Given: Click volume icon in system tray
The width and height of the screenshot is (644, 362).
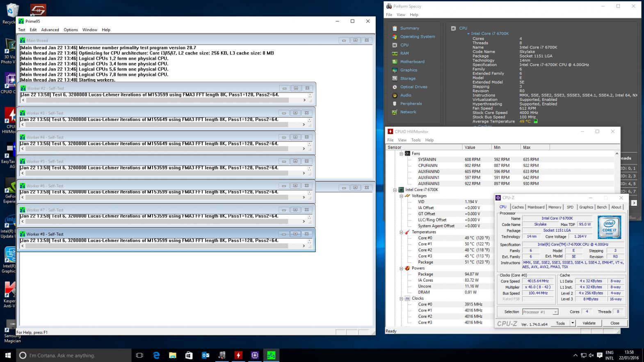Looking at the screenshot, I should pos(591,355).
